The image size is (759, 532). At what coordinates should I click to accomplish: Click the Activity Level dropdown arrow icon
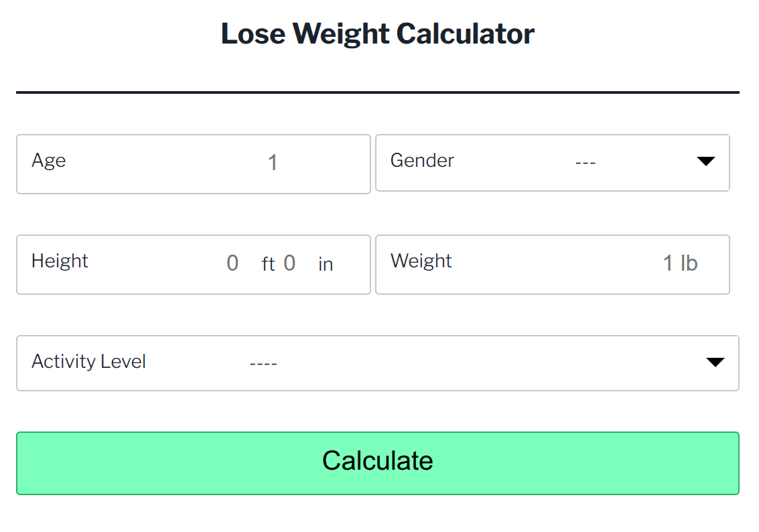[x=715, y=362]
